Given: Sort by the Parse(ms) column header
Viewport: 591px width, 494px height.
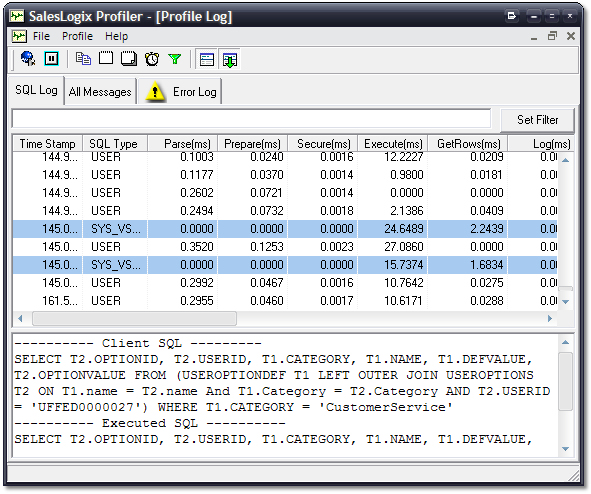Looking at the screenshot, I should [x=182, y=144].
